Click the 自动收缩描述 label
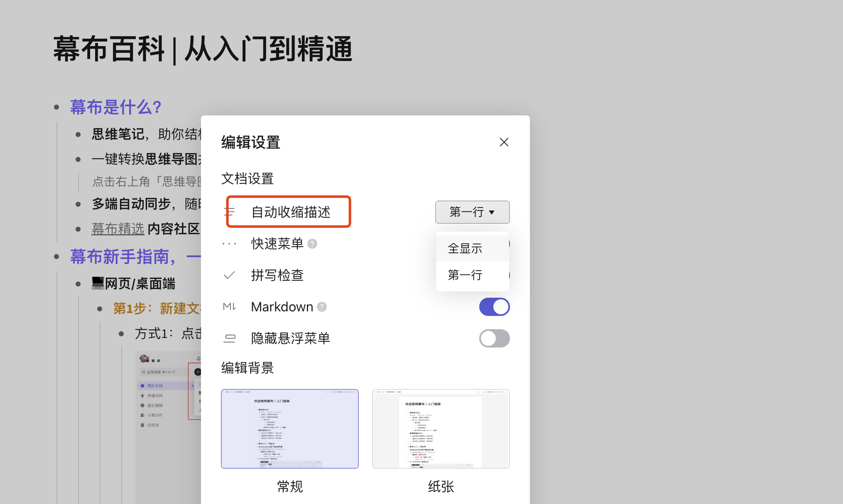 click(291, 212)
